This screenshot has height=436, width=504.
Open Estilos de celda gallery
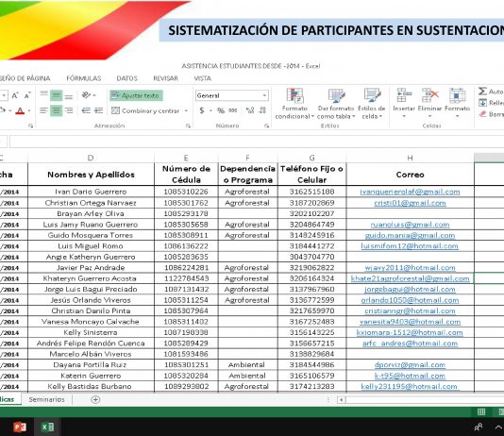pyautogui.click(x=372, y=104)
